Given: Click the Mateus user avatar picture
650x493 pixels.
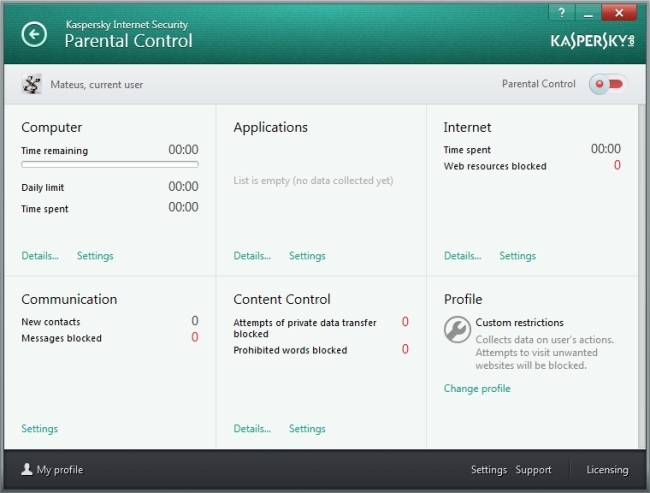Looking at the screenshot, I should [x=32, y=84].
